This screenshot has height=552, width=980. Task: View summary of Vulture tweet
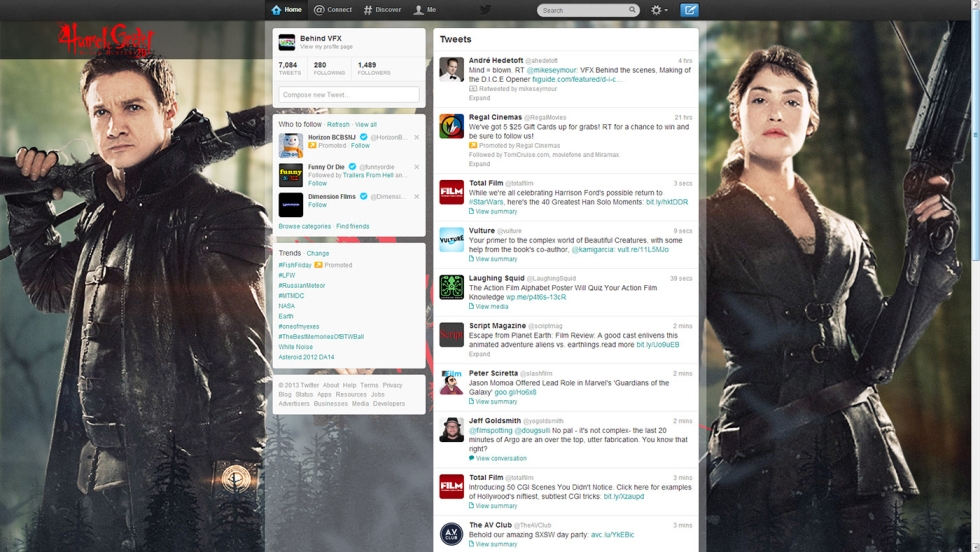(x=496, y=259)
